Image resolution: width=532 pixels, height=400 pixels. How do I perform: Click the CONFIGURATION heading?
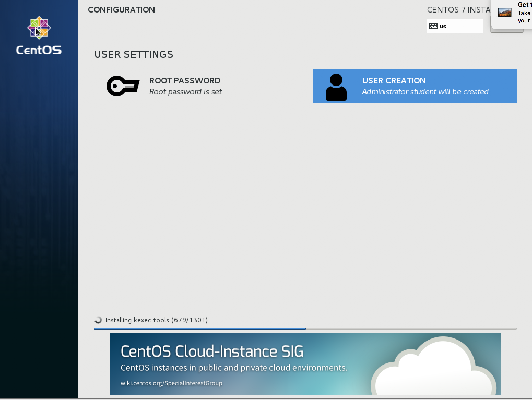pyautogui.click(x=121, y=10)
